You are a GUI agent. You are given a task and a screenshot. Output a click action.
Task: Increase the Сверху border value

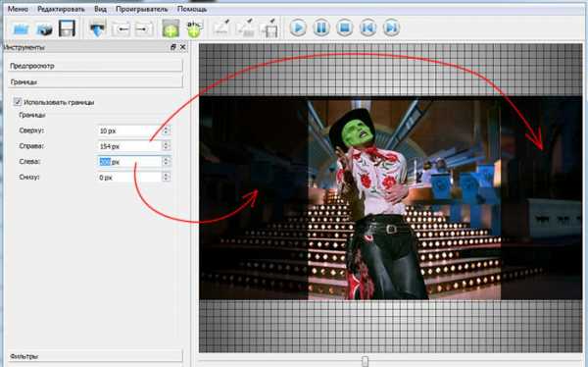(x=167, y=129)
